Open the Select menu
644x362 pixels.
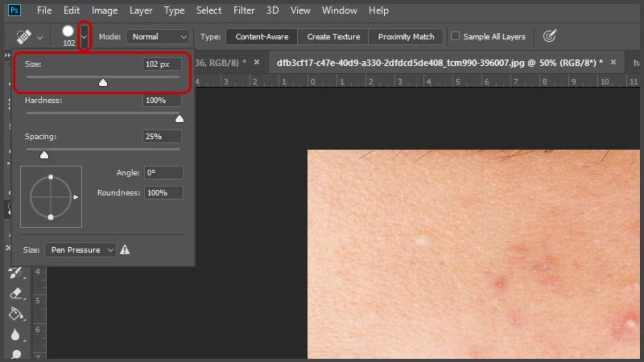209,10
